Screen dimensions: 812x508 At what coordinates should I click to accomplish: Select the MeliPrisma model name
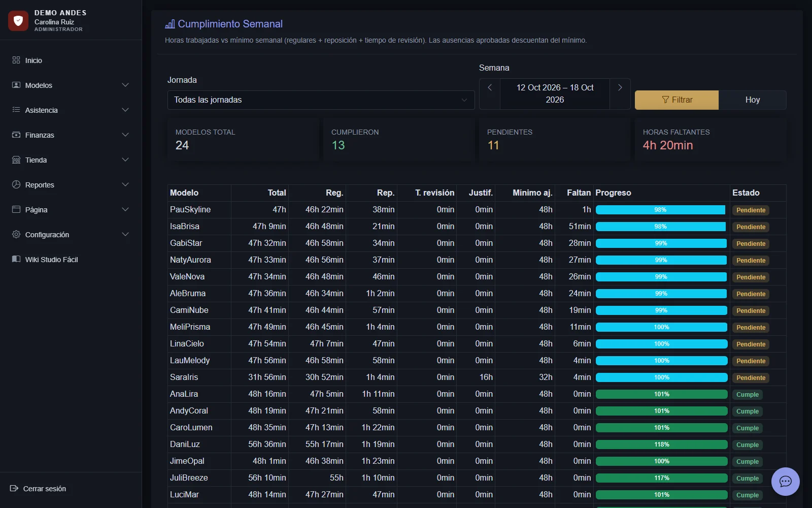coord(190,327)
